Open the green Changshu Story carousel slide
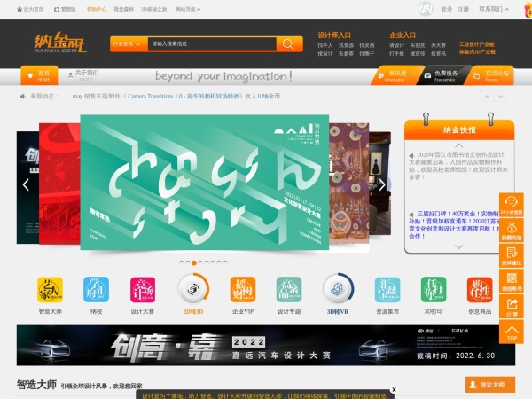 [x=205, y=183]
